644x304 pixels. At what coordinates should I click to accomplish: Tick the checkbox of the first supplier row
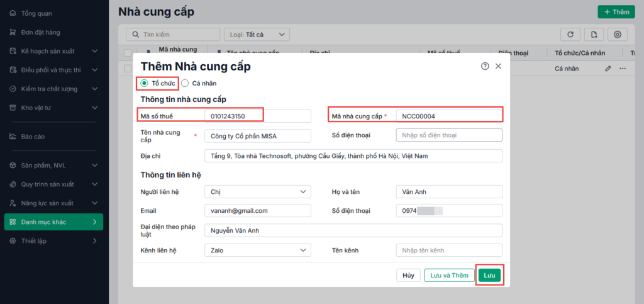tap(128, 69)
